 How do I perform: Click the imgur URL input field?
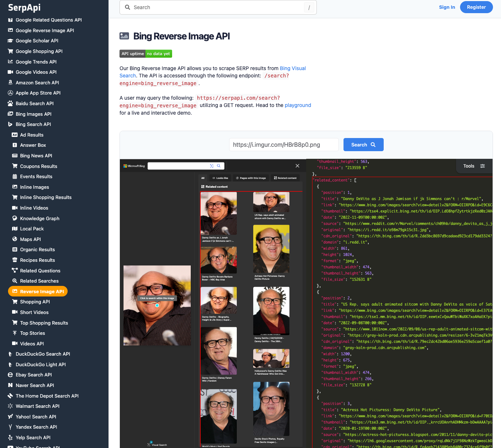284,145
